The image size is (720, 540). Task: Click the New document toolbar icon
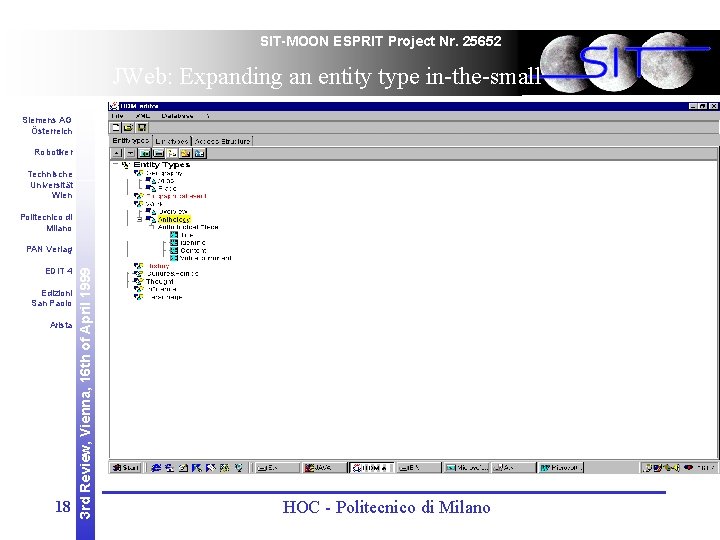116,127
